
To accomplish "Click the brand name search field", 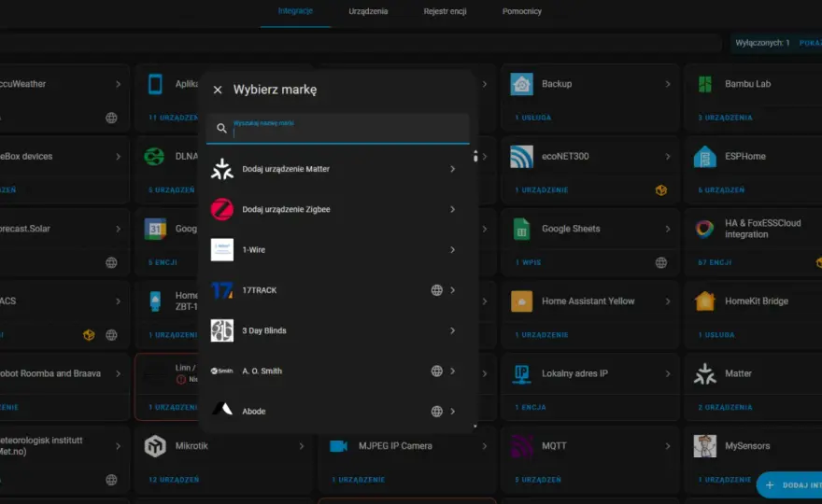I will (337, 129).
